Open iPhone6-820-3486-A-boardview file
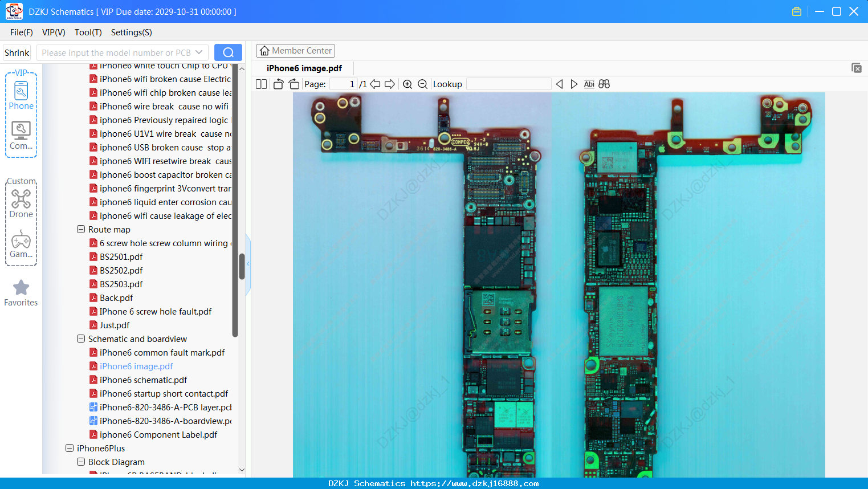Screen dimensions: 868x489 click(x=161, y=421)
